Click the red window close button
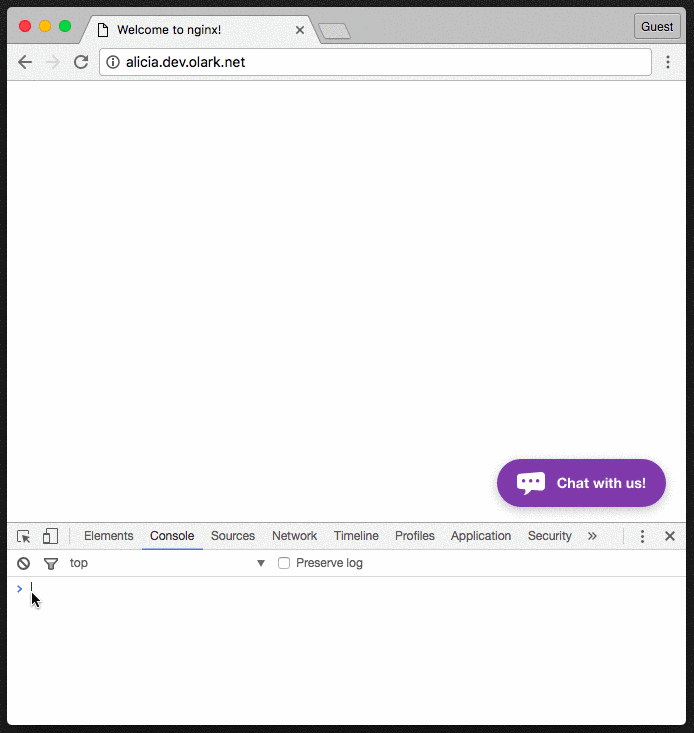The image size is (694, 733). [25, 26]
